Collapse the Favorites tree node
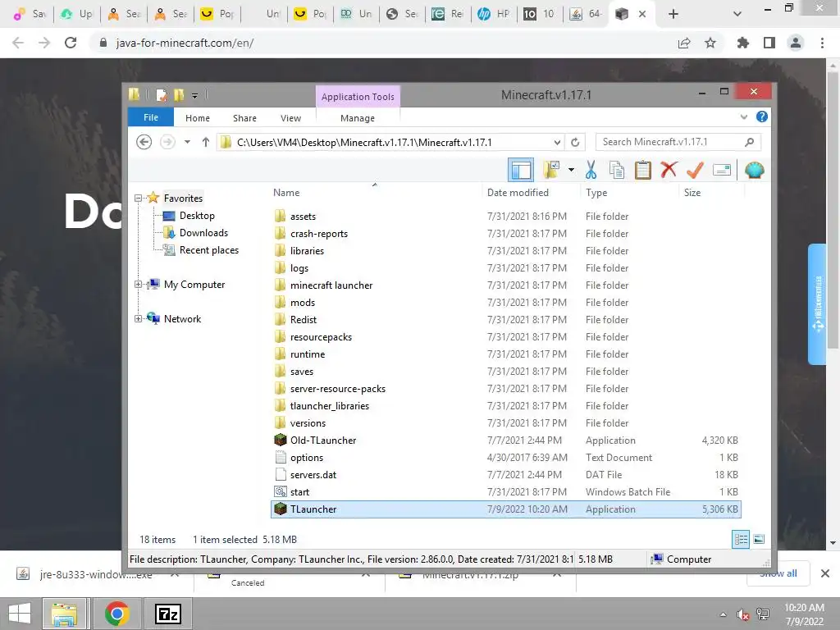Image resolution: width=840 pixels, height=630 pixels. pyautogui.click(x=138, y=198)
